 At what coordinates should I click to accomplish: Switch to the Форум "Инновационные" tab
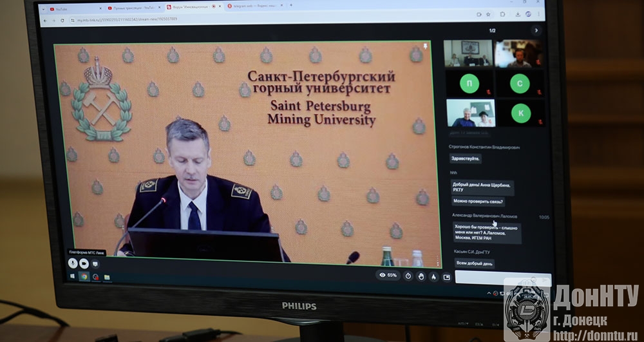tap(193, 7)
